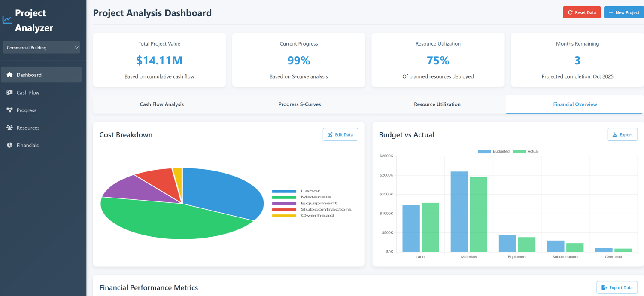This screenshot has width=644, height=296.
Task: Click Export on Budget vs Actual
Action: pyautogui.click(x=623, y=134)
